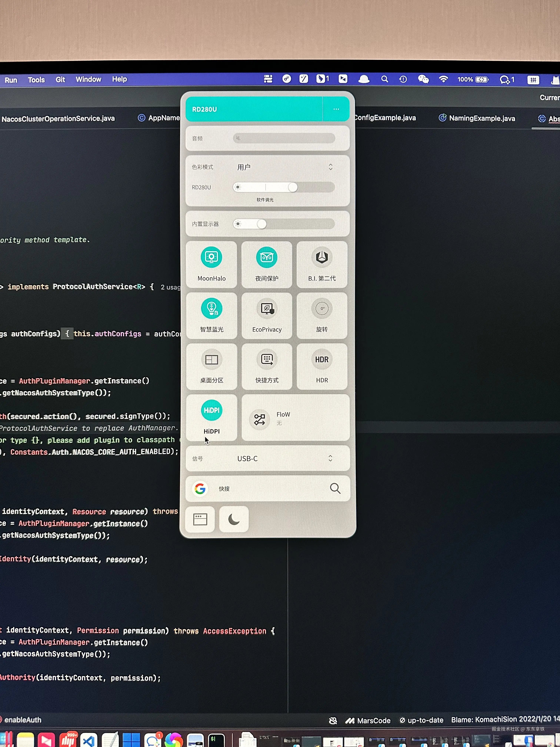
Task: Open the RD280U more options menu
Action: point(336,109)
